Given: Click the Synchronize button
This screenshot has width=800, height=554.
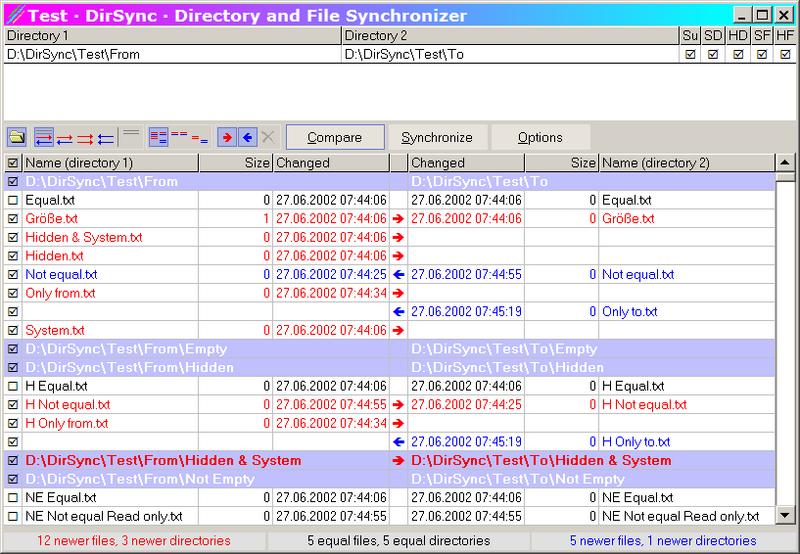Looking at the screenshot, I should (437, 137).
